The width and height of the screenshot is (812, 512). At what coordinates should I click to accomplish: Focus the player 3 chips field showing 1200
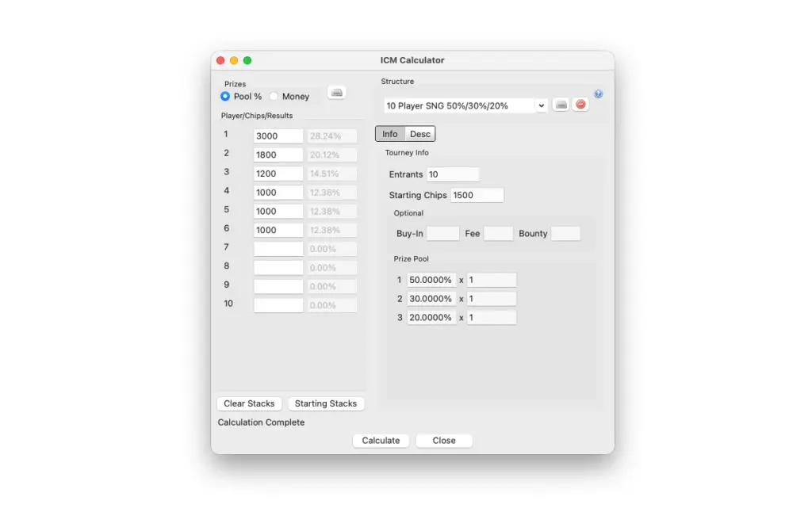pos(278,174)
